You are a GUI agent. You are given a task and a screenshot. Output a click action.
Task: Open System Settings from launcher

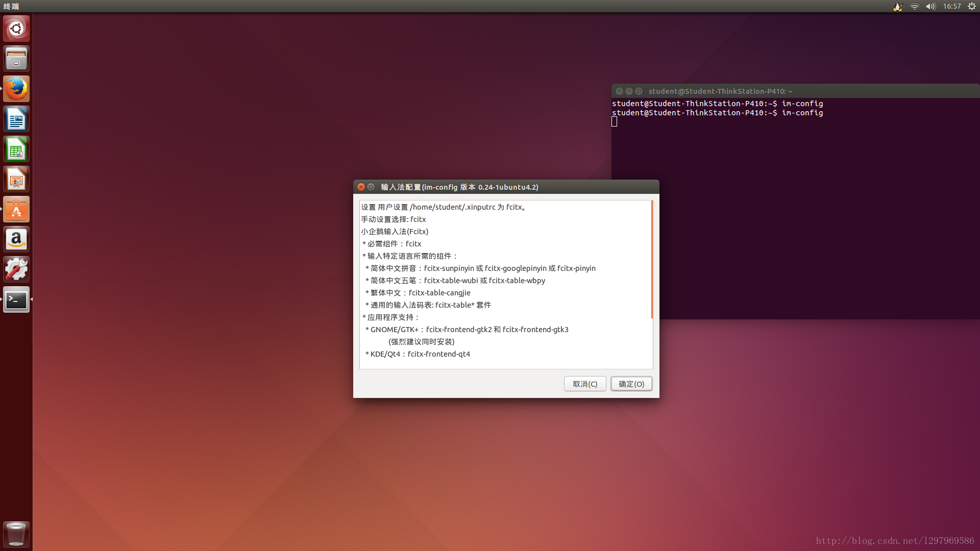click(16, 269)
